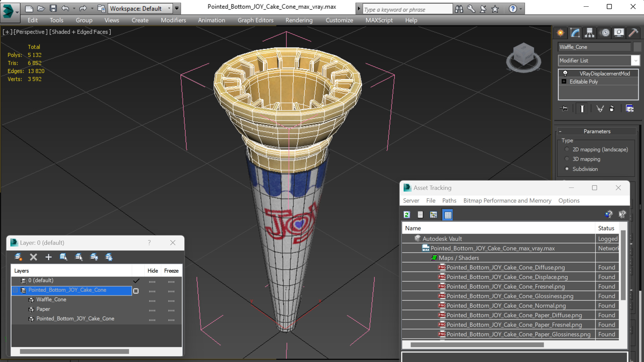The height and width of the screenshot is (362, 644).
Task: Click the Project Folder icon beside Workspace
Action: pyautogui.click(x=101, y=8)
